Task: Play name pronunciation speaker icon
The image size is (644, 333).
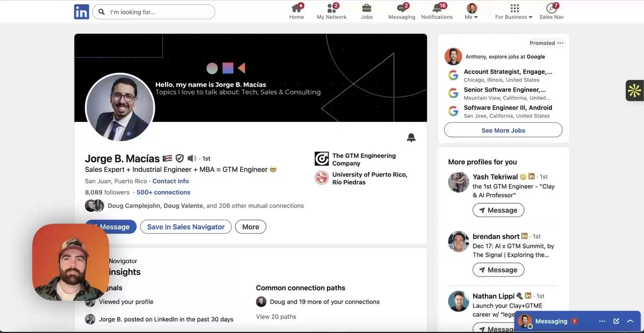Action: click(x=192, y=158)
